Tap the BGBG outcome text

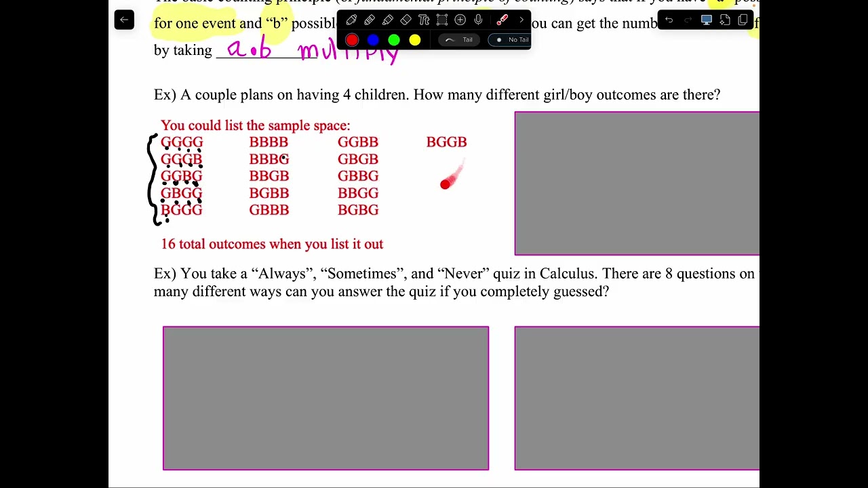click(358, 210)
